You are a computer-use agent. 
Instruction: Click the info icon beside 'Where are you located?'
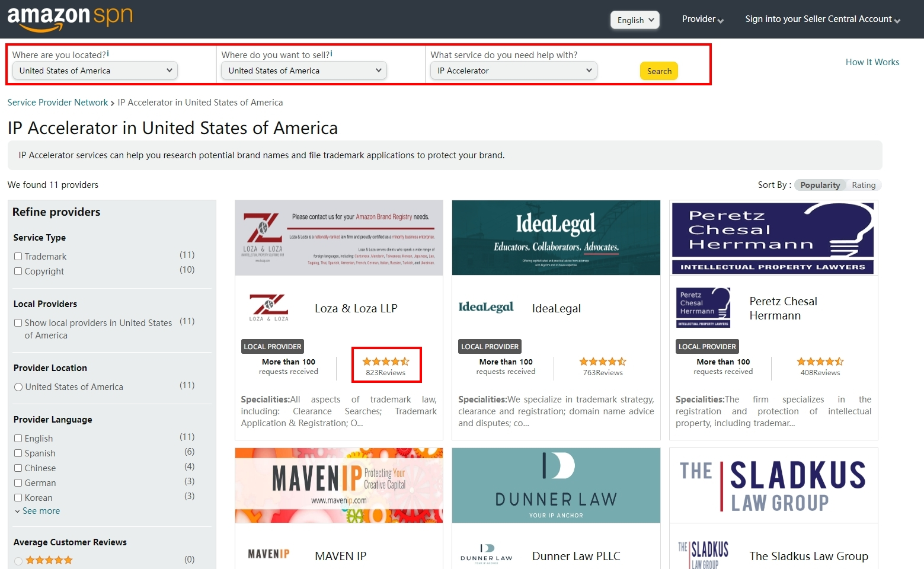(x=107, y=54)
